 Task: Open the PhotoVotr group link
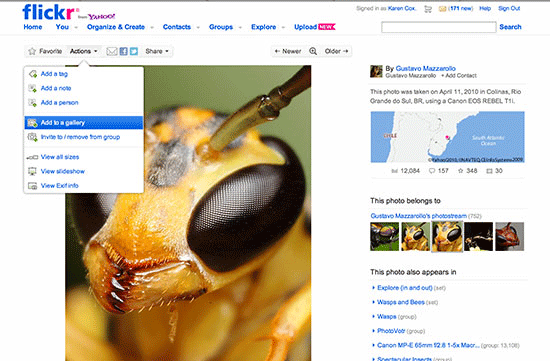pos(391,331)
